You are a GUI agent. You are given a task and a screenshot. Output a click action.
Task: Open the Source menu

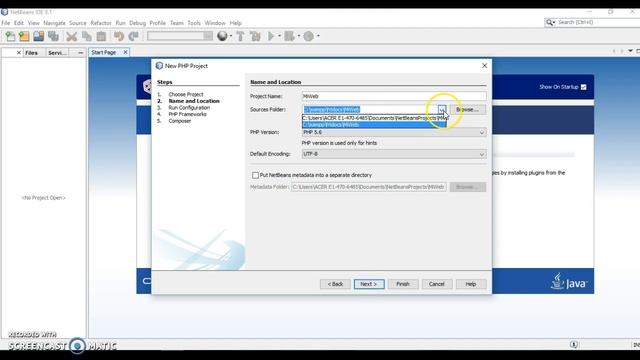78,23
